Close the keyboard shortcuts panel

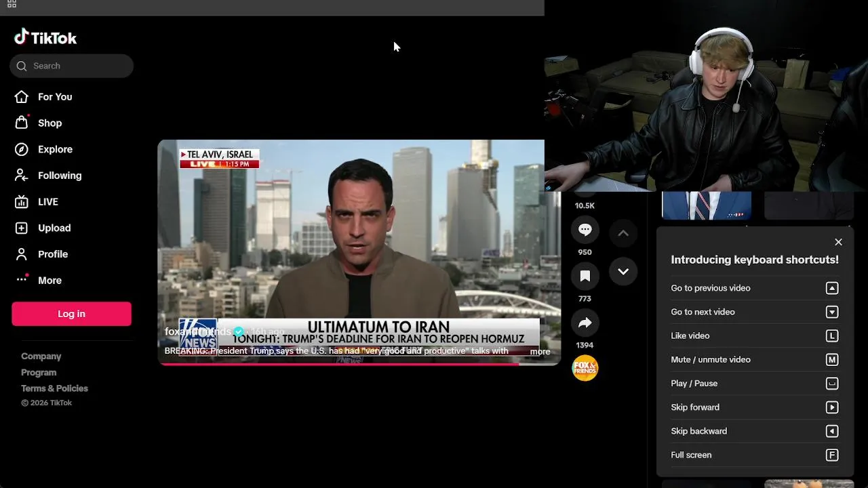tap(838, 242)
